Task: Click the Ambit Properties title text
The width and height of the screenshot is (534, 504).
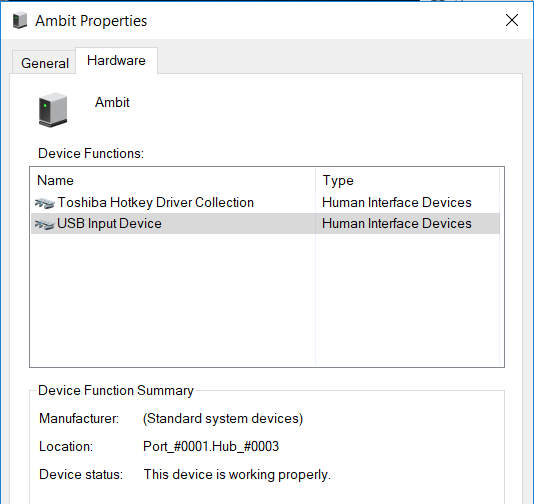Action: (91, 21)
